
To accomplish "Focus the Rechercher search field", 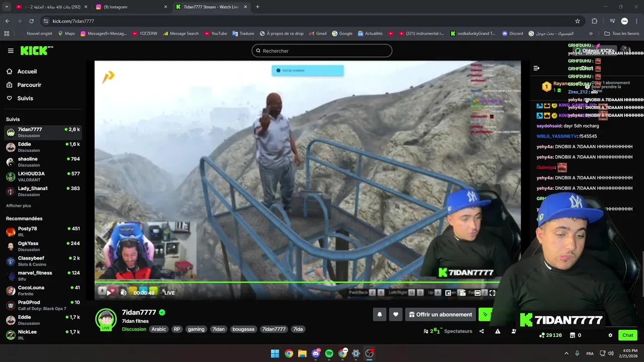I will tap(322, 51).
